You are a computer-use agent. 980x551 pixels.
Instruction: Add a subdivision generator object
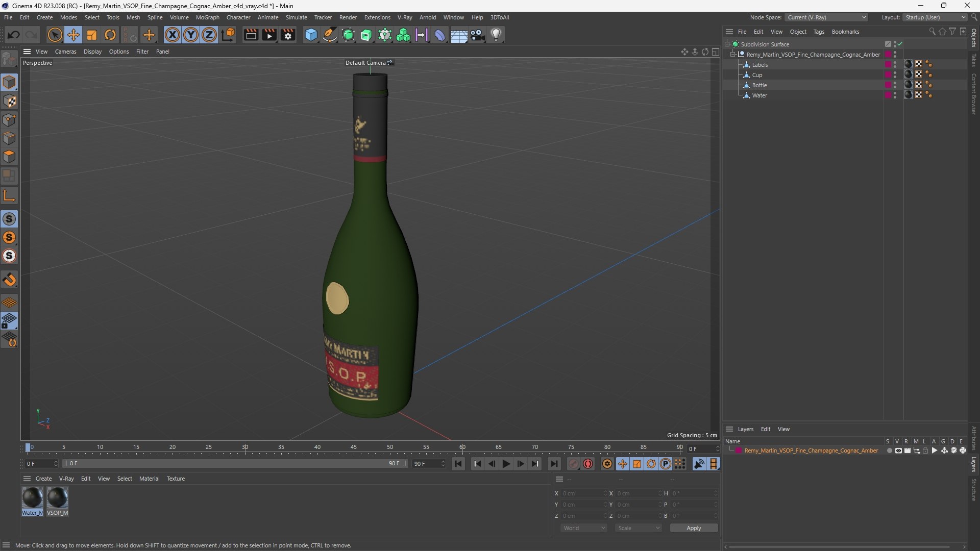point(348,35)
